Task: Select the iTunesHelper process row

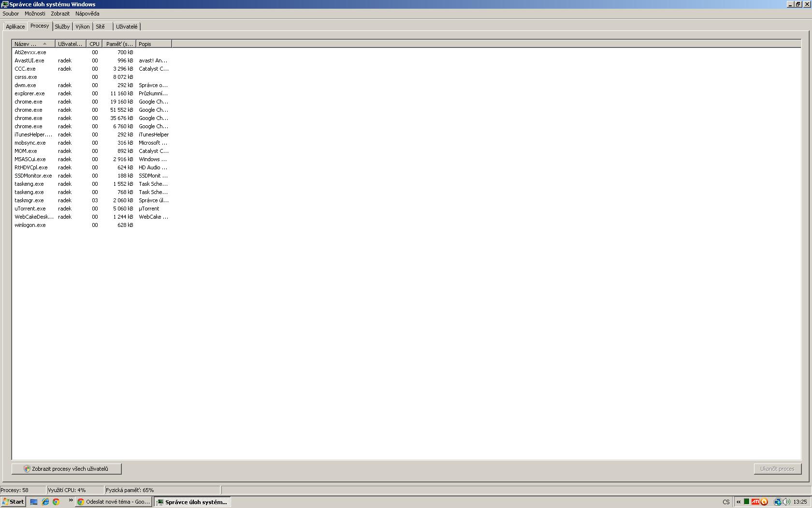Action: point(92,134)
